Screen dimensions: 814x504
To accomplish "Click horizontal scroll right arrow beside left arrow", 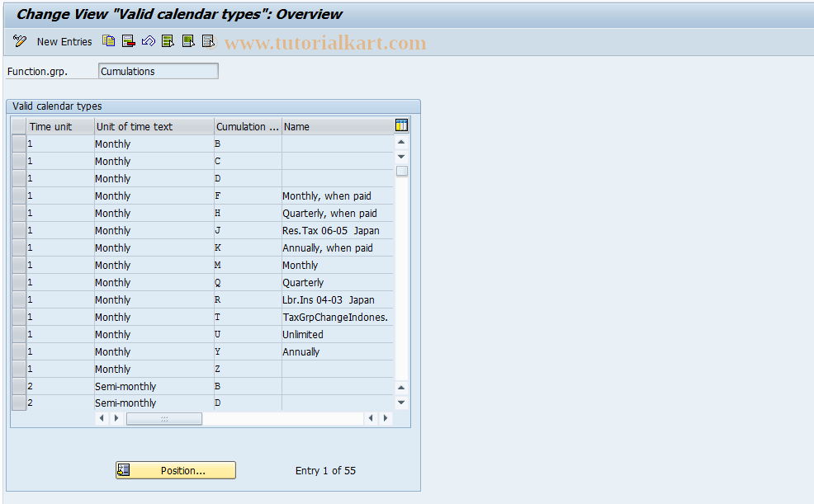I will click(x=116, y=418).
